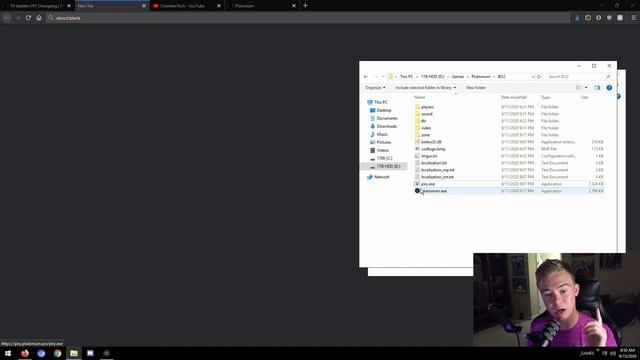The image size is (640, 360).
Task: Click the Explorer back arrow
Action: click(366, 77)
